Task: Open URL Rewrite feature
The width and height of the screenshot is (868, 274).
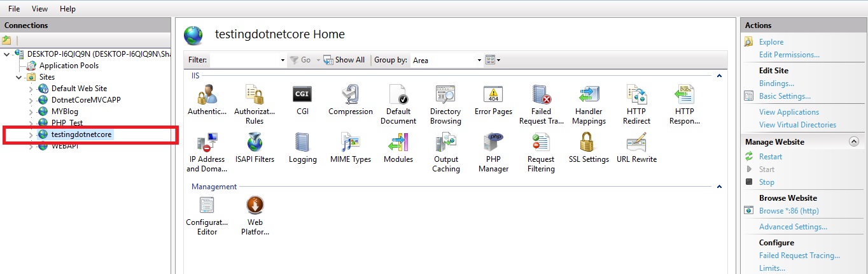Action: click(636, 148)
